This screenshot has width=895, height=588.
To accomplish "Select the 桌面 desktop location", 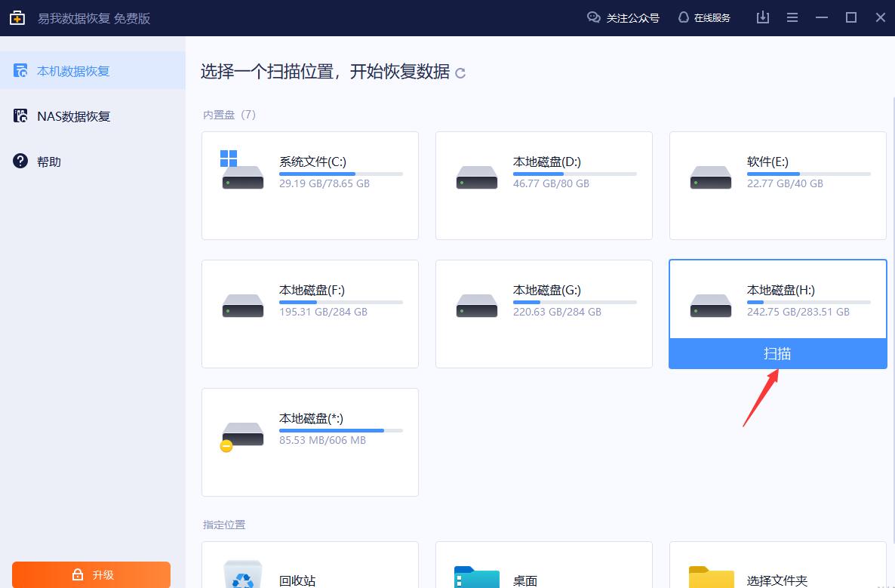I will pyautogui.click(x=476, y=577).
